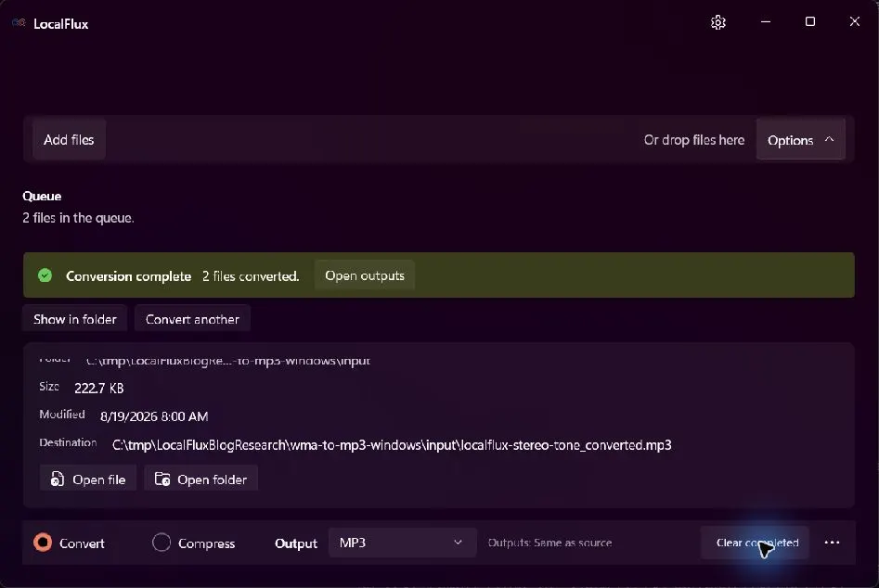Maximize the LocalFlux window
Screen dimensions: 879x588
(810, 22)
